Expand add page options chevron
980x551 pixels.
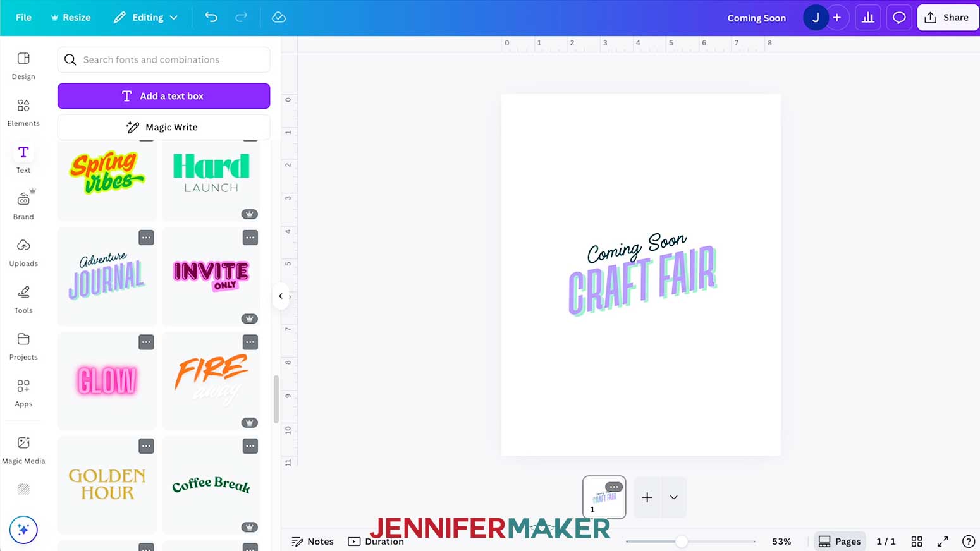pos(674,497)
